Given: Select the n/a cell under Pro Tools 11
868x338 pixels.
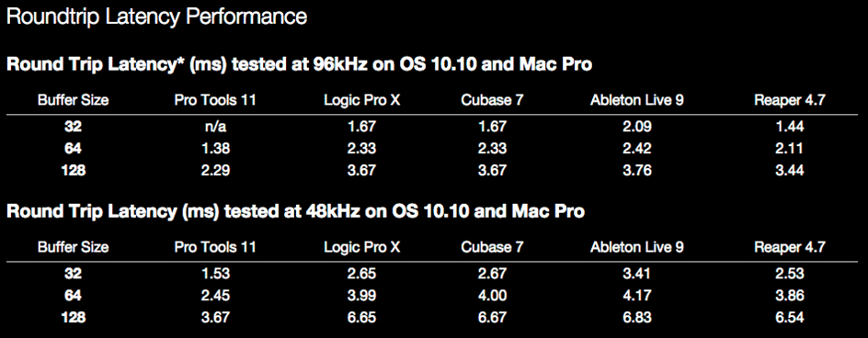Looking at the screenshot, I should coord(215,127).
